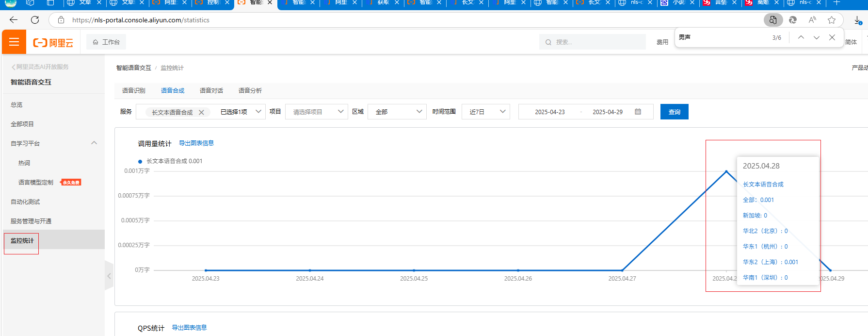The image size is (868, 336).
Task: Switch to the 语音识别 tab
Action: pyautogui.click(x=134, y=91)
